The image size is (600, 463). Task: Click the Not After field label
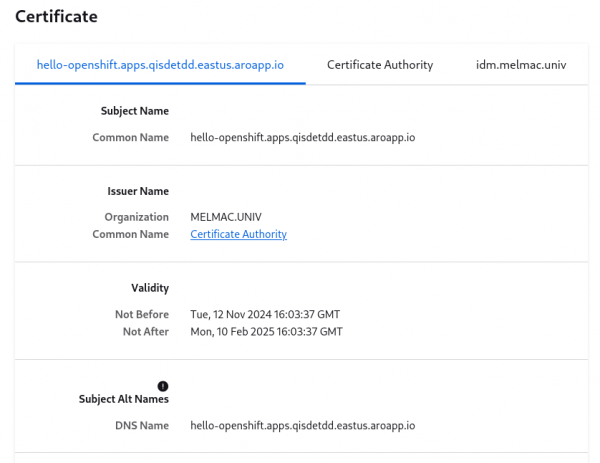(146, 331)
